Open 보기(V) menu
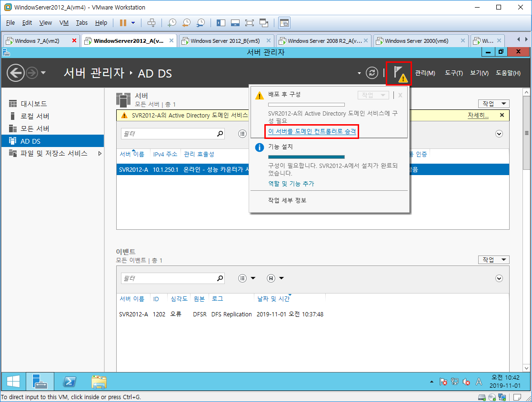 [x=480, y=73]
